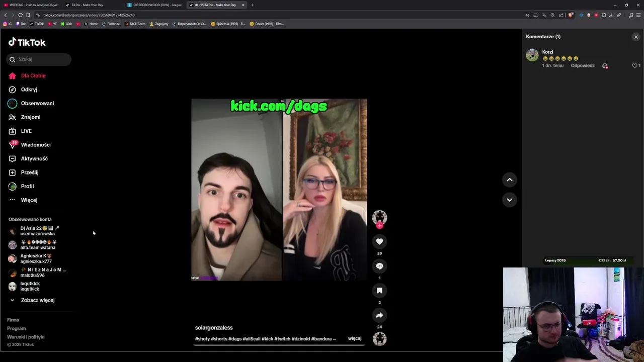Click the video player to pause playback

[x=279, y=190]
